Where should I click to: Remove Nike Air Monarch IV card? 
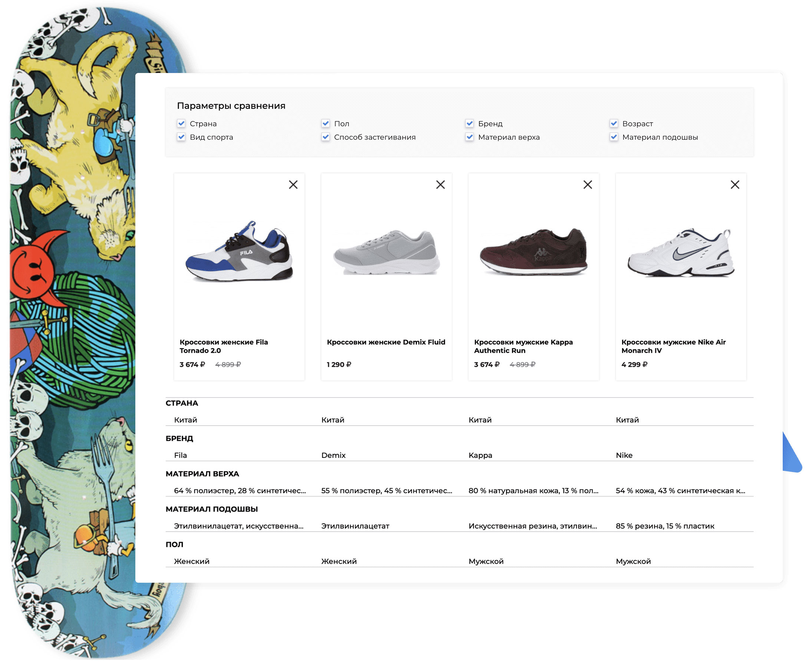(735, 185)
